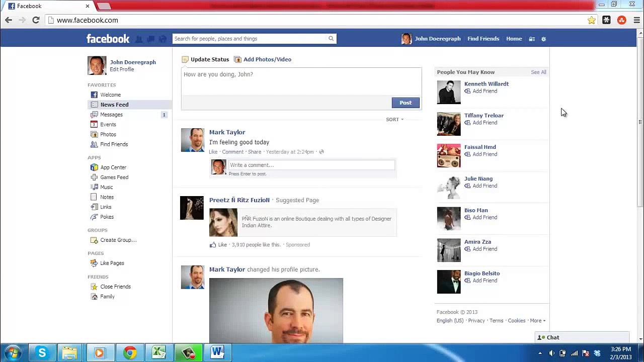The width and height of the screenshot is (644, 362).
Task: Open the SORT dropdown
Action: pyautogui.click(x=395, y=119)
